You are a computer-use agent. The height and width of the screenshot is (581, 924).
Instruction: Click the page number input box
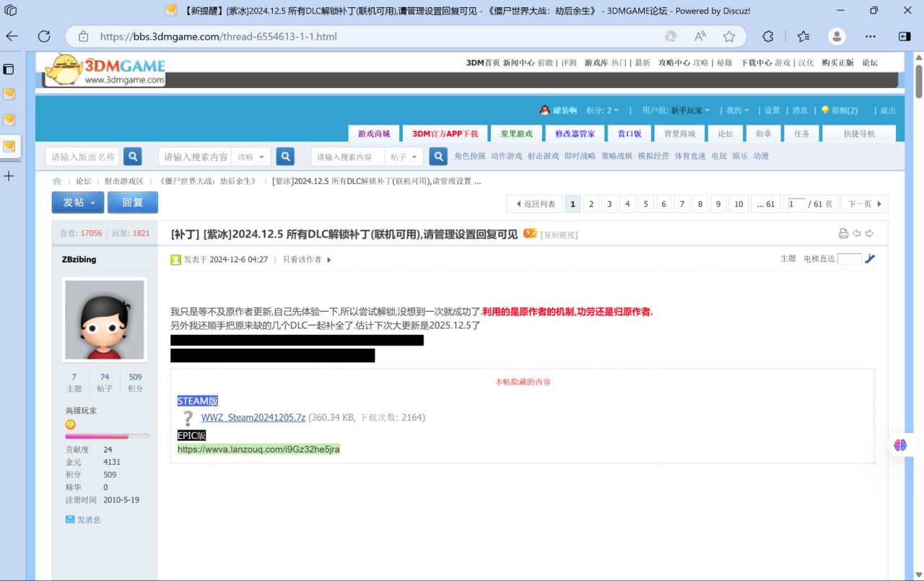[797, 204]
